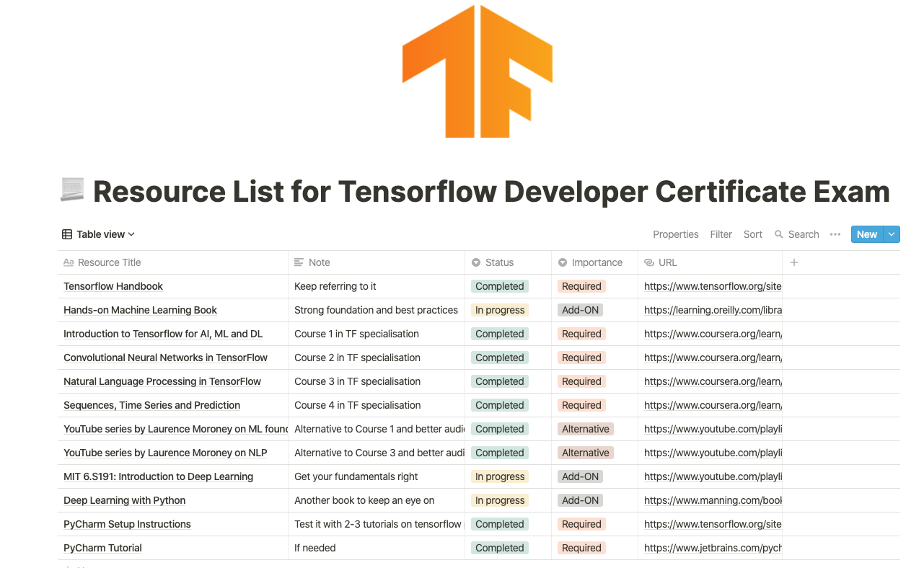924x568 pixels.
Task: Click the youtube.com URL in MIT 6.S191 row
Action: (x=713, y=476)
